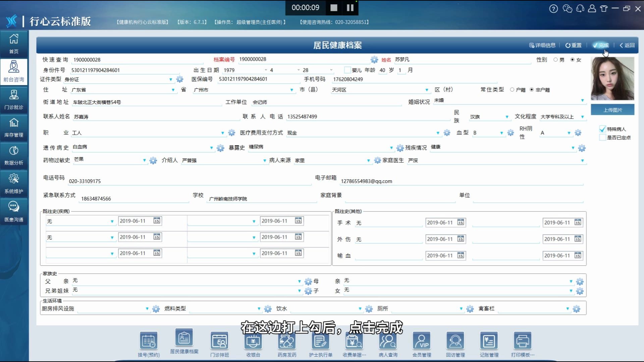Expand the 文化程度 education dropdown
This screenshot has width=644, height=362.
pyautogui.click(x=582, y=117)
